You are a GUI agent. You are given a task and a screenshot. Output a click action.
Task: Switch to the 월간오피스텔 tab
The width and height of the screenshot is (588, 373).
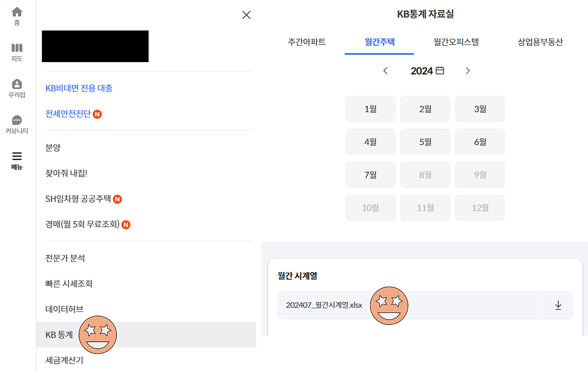pyautogui.click(x=456, y=42)
